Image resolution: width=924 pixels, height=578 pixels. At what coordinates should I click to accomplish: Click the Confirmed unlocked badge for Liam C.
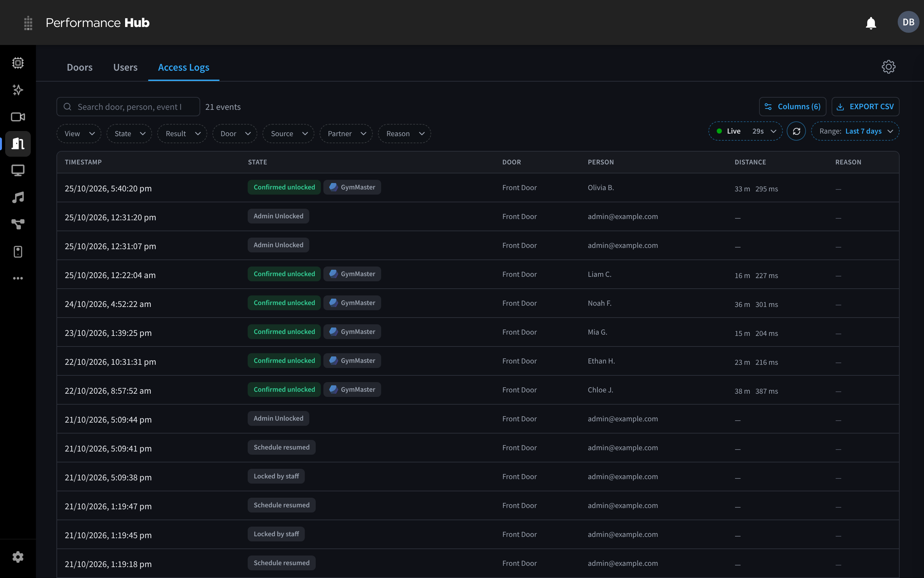coord(285,274)
